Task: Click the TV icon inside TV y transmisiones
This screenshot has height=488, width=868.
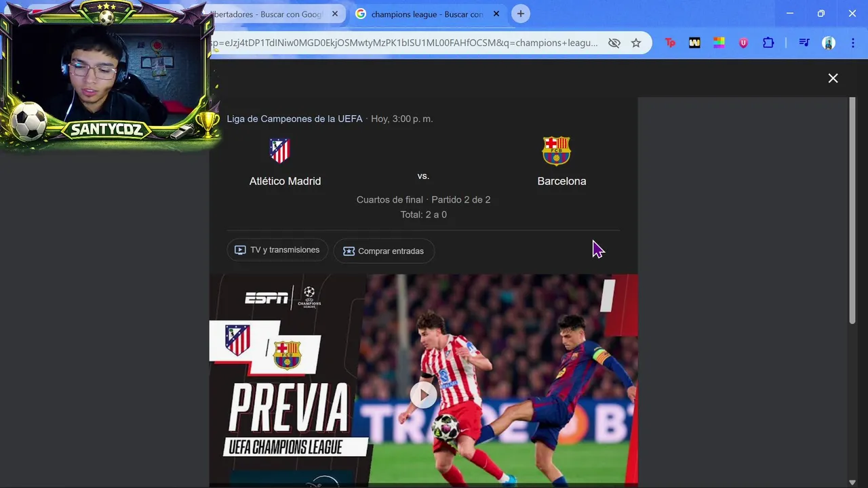Action: coord(240,250)
